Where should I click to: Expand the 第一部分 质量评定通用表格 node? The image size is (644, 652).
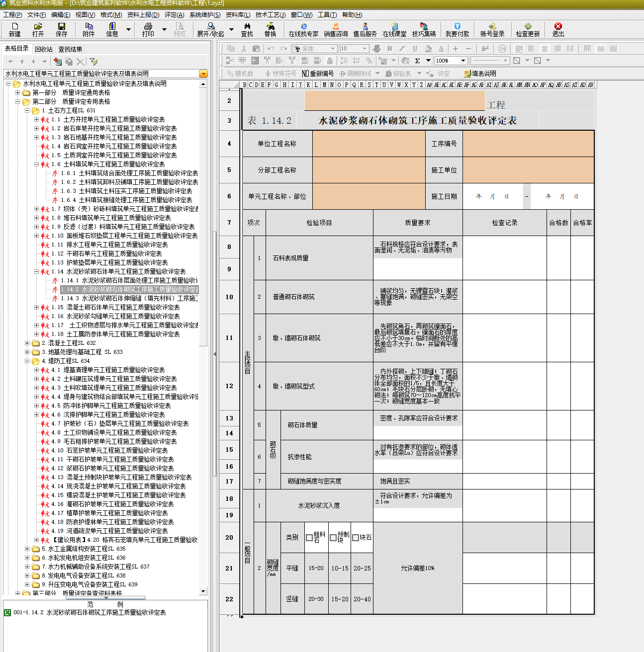(18, 93)
